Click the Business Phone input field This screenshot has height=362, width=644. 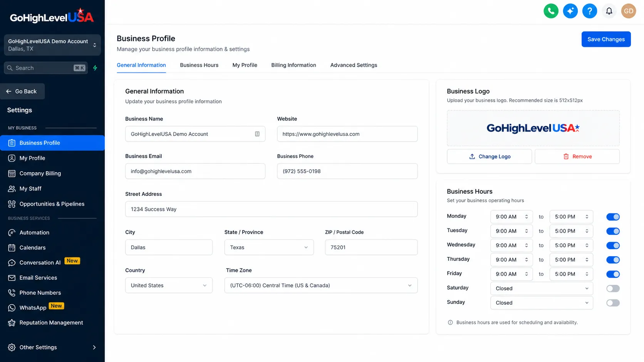(347, 171)
